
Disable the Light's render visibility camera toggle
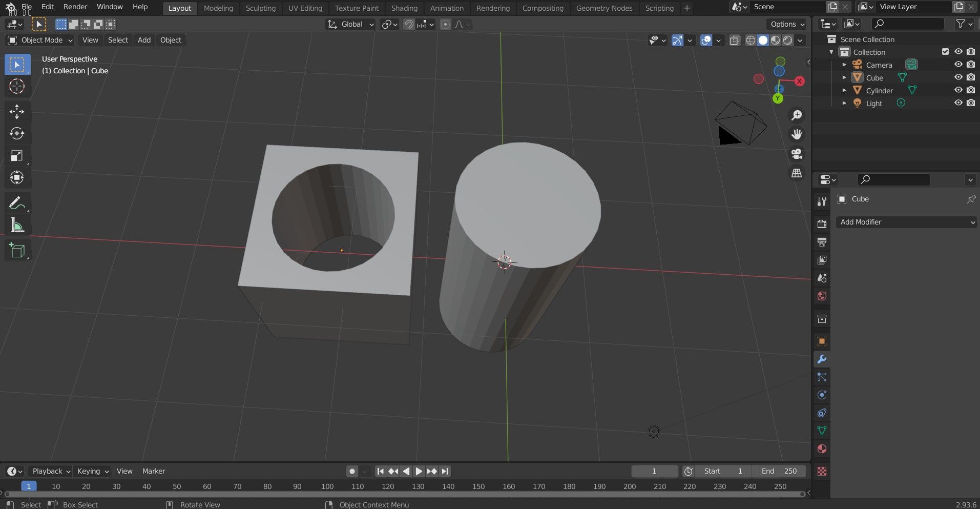tap(970, 103)
